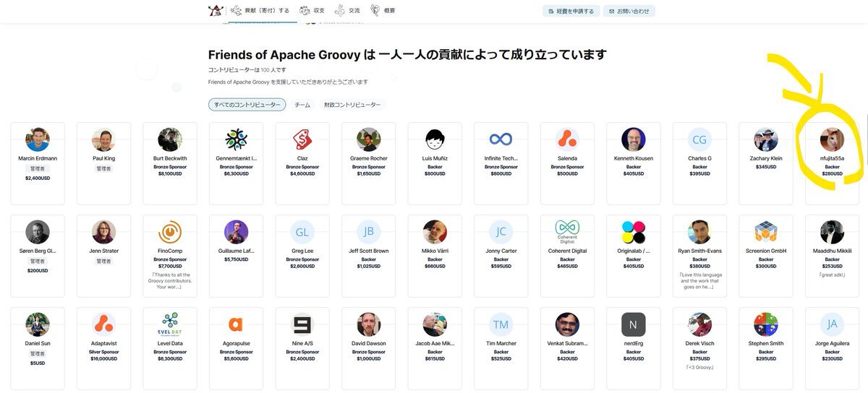Open the 収支 budget section
Screen dimensions: 868x393
tap(312, 11)
